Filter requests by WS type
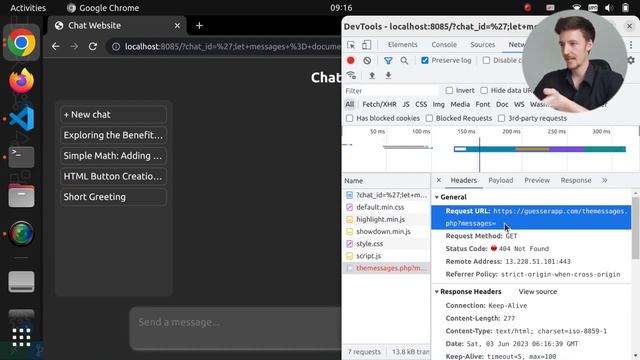The image size is (640, 360). coord(519,104)
